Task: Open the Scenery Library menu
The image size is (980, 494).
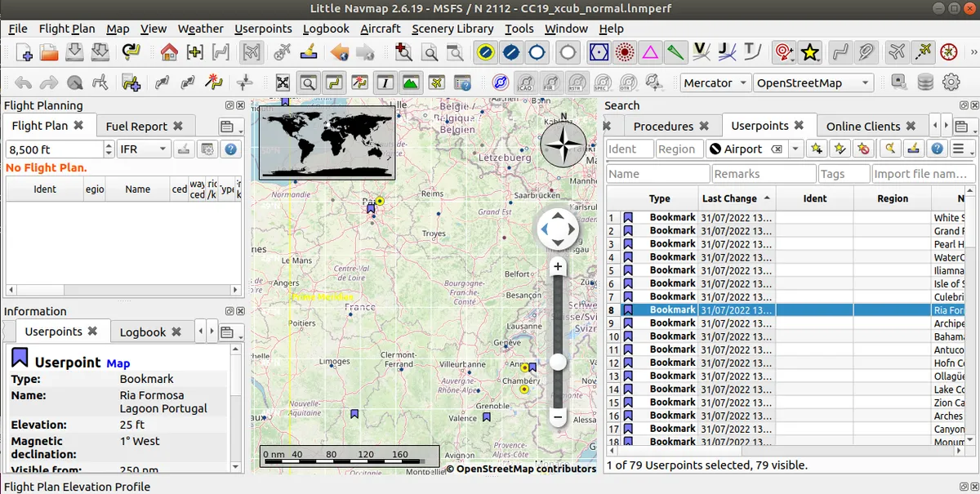Action: (x=452, y=29)
